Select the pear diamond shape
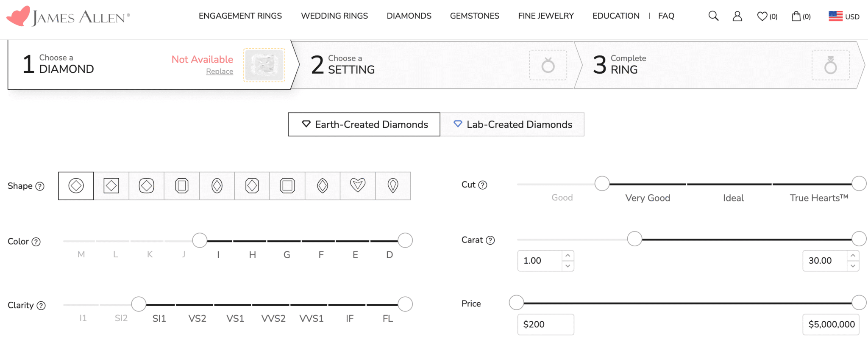 393,186
